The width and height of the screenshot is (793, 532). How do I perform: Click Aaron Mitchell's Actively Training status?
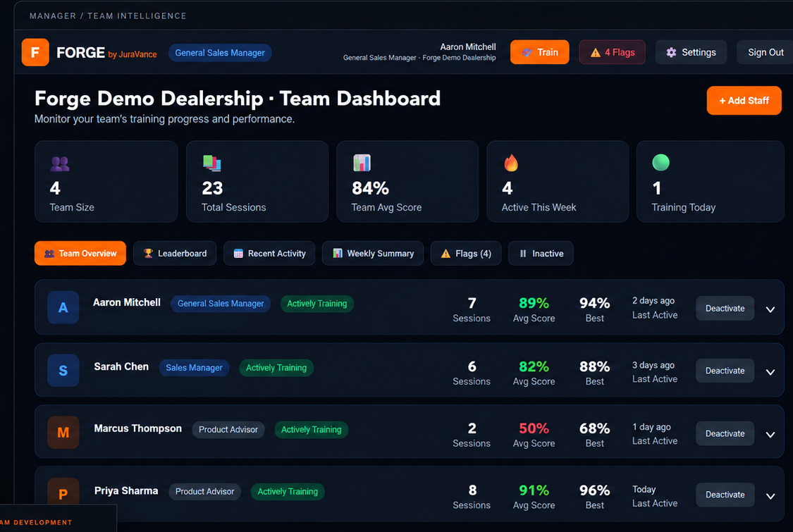317,304
